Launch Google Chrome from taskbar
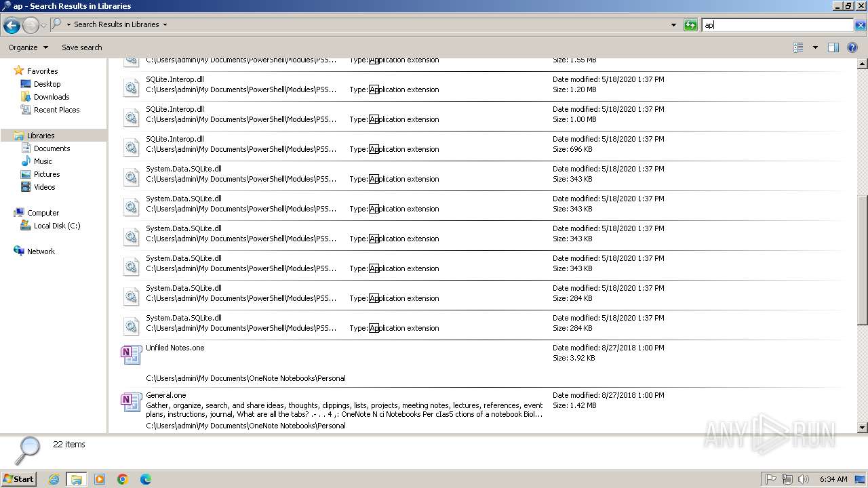868x488 pixels. 123,479
